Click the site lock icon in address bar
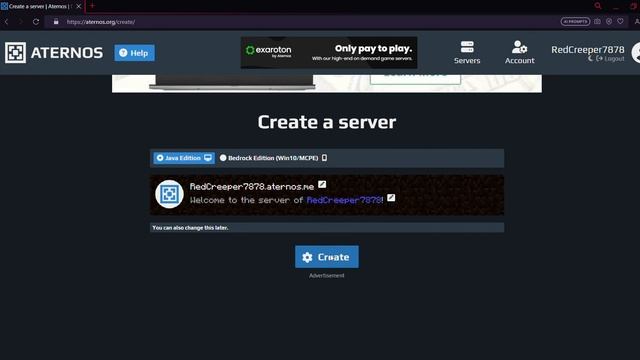 click(56, 22)
